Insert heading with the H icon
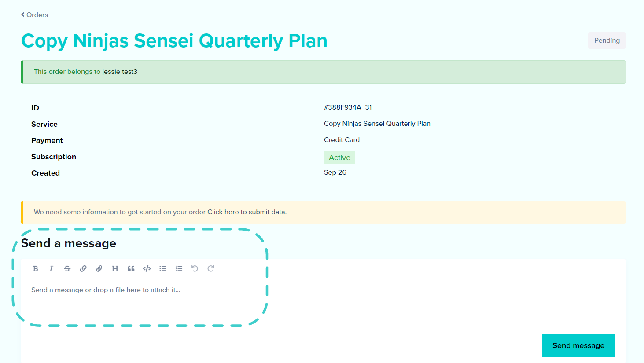Screen dimensions: 644x363 coord(115,268)
